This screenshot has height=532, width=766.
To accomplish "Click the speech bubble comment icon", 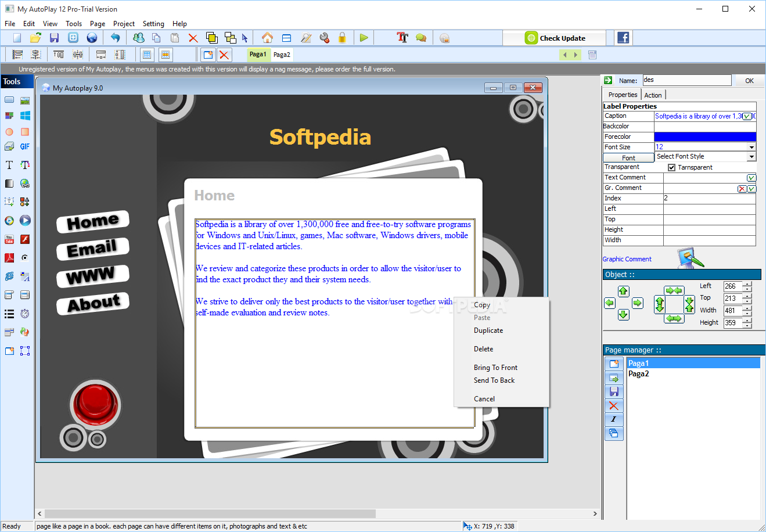I will point(421,38).
